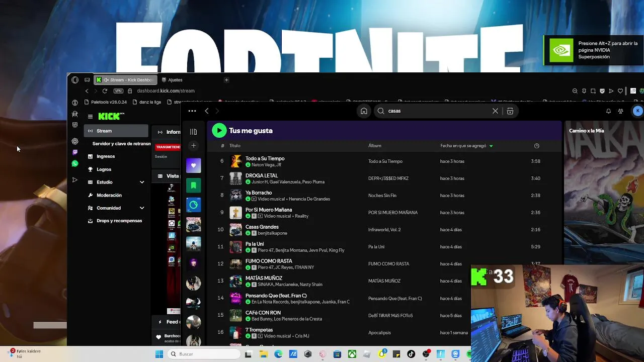Image resolution: width=644 pixels, height=362 pixels.
Task: Open Spotify three-dot menu
Action: point(192,111)
